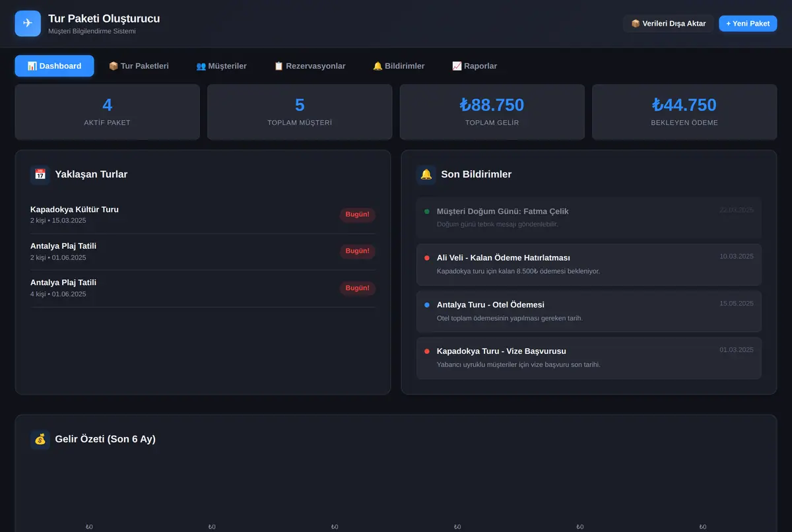Open the Rezervasyonlar tab
This screenshot has width=792, height=532.
click(x=310, y=66)
